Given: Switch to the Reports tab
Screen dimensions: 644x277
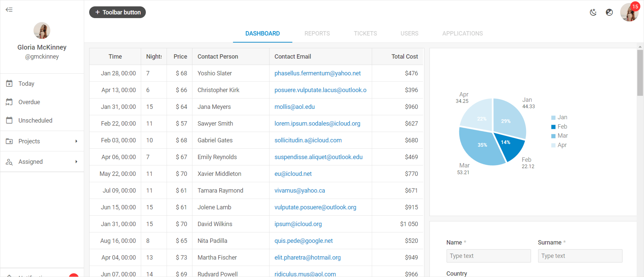Looking at the screenshot, I should (x=317, y=33).
